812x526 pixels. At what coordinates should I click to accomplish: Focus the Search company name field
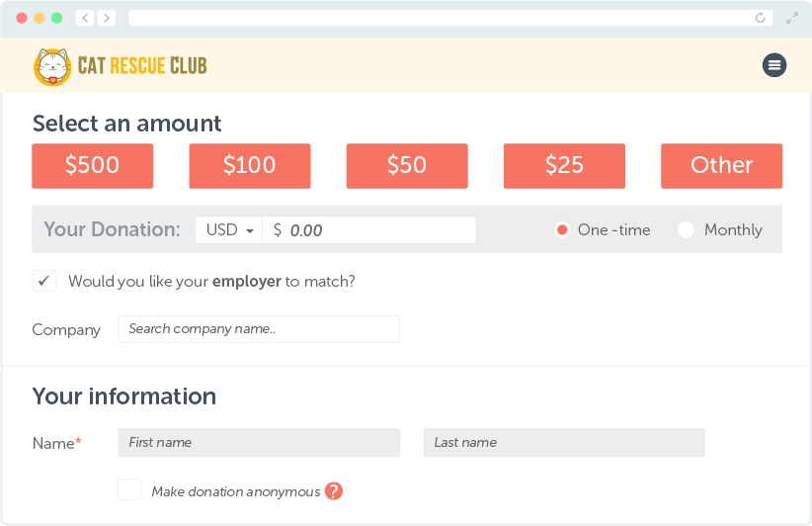pos(259,329)
